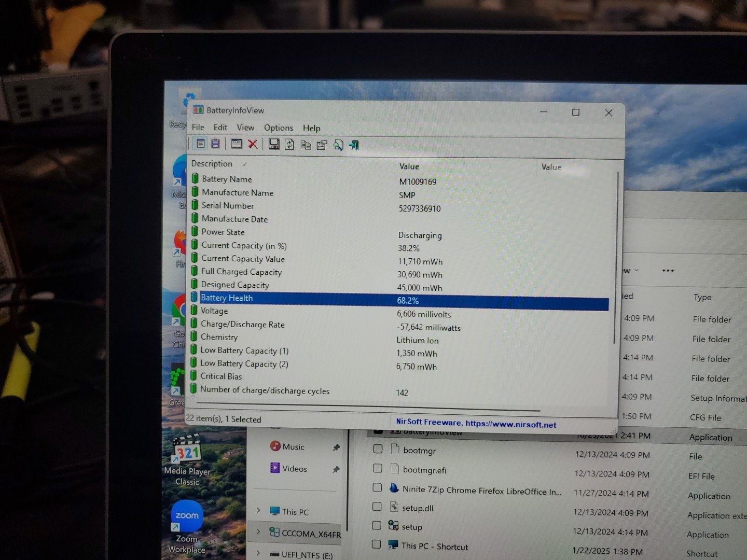Click the first Value column header
This screenshot has height=560, width=747.
point(465,166)
